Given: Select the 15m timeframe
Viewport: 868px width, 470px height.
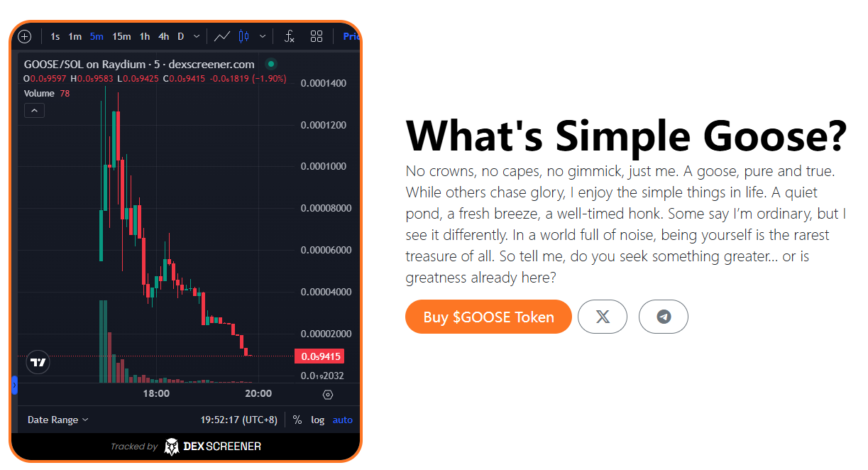Looking at the screenshot, I should click(121, 36).
